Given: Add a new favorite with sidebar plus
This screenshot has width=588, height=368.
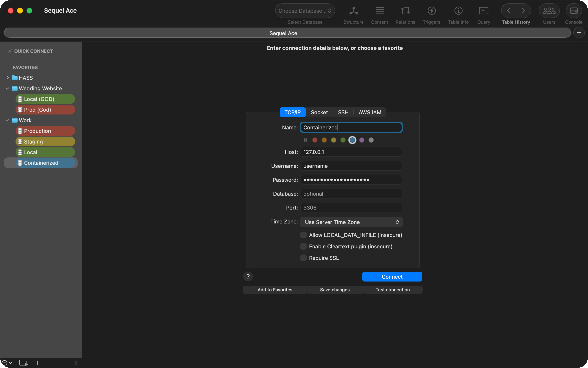Looking at the screenshot, I should [38, 363].
